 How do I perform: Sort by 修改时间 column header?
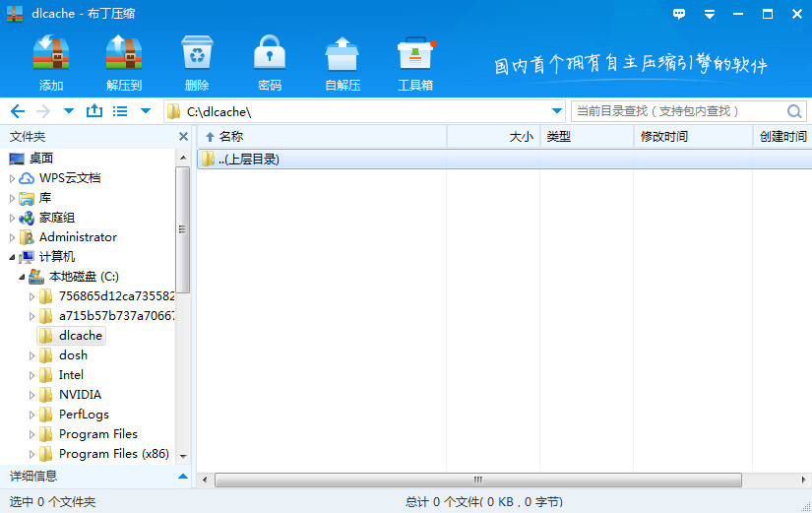694,136
